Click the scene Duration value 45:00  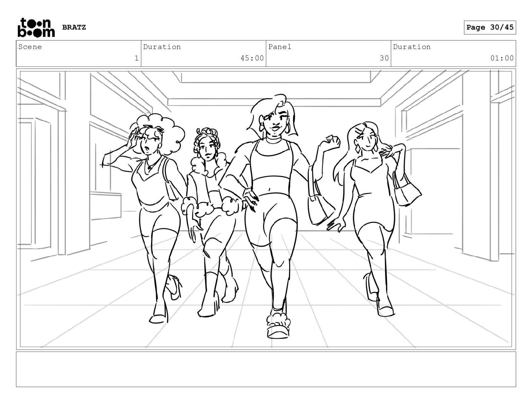252,58
